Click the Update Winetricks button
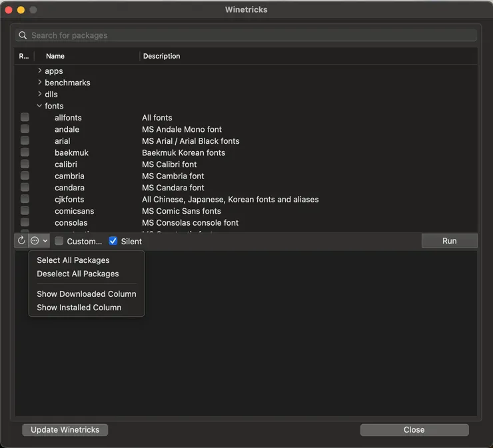This screenshot has height=448, width=493. coord(65,429)
